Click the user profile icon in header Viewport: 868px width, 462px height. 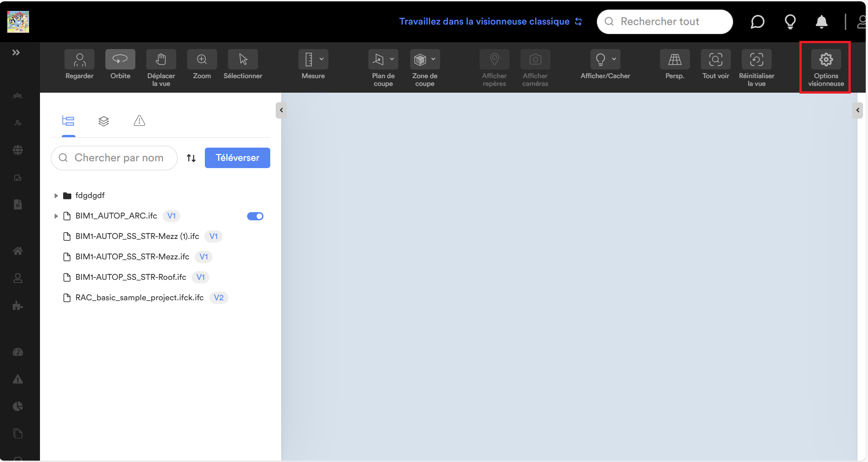coord(861,22)
